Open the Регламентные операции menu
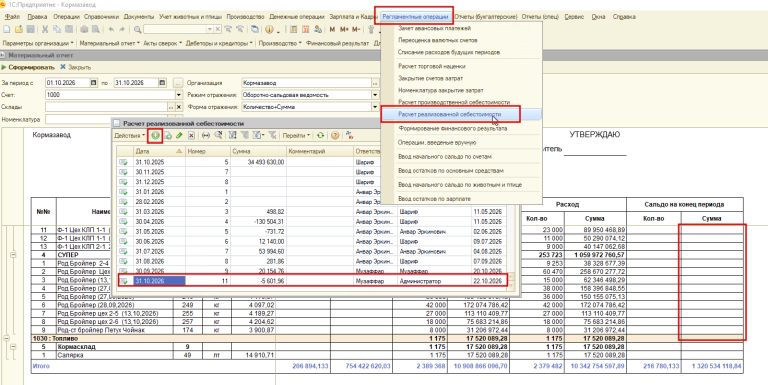The width and height of the screenshot is (768, 385). tap(415, 17)
